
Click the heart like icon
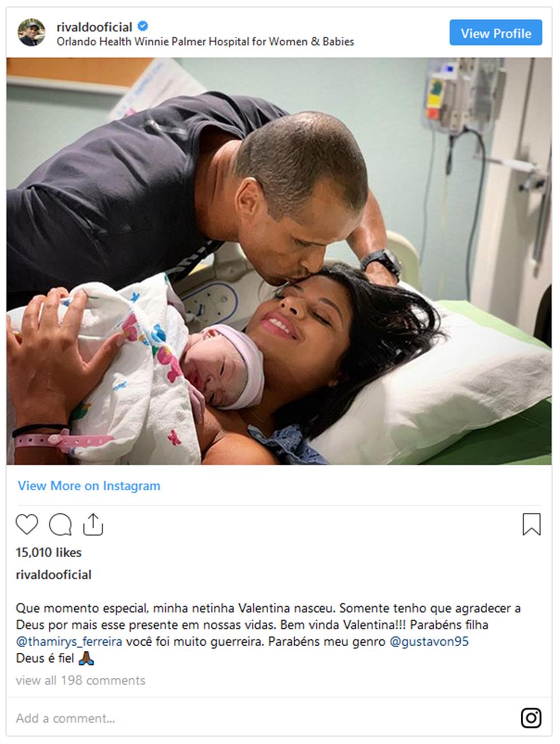click(27, 525)
